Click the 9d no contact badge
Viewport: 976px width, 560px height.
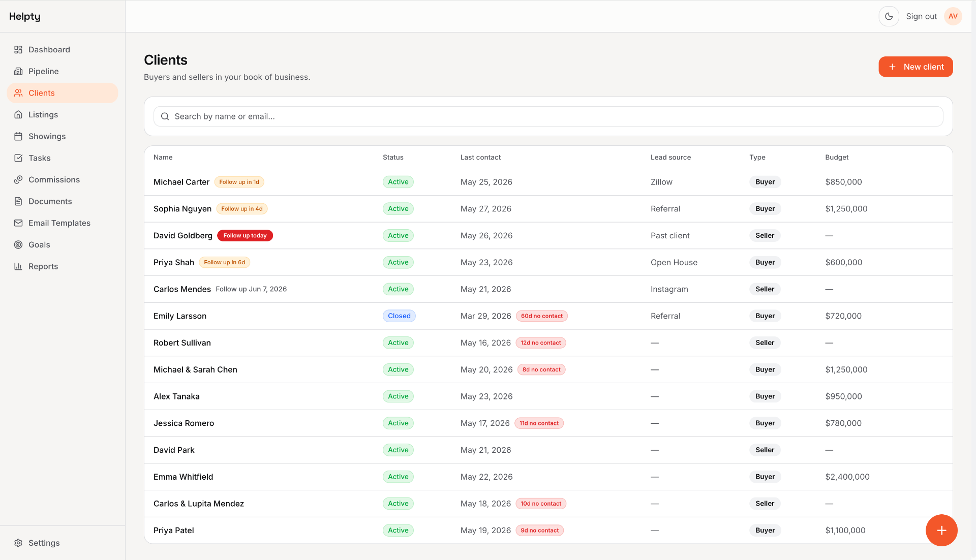pyautogui.click(x=539, y=531)
